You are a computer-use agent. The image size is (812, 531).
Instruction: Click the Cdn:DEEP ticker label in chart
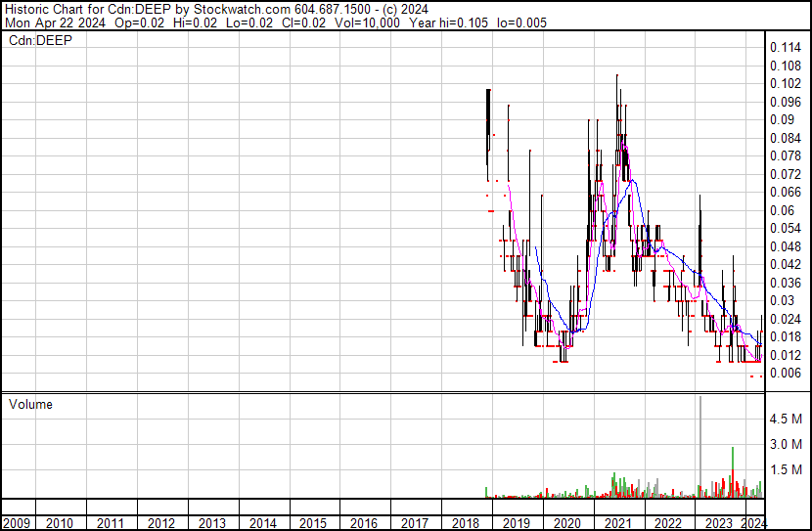[x=40, y=40]
